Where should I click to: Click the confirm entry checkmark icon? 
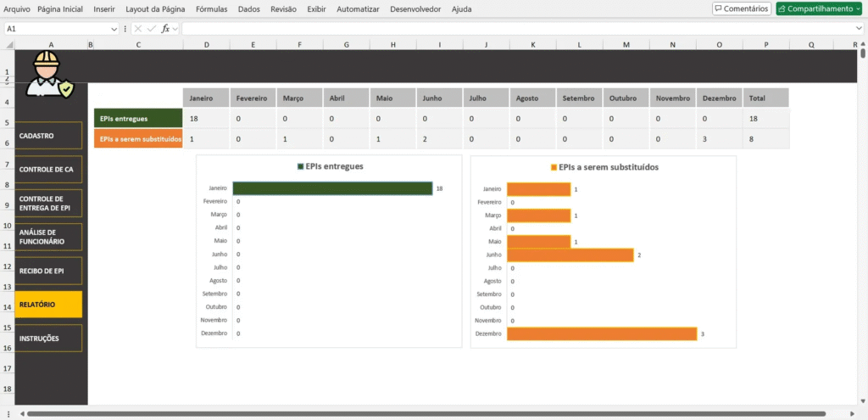[152, 29]
